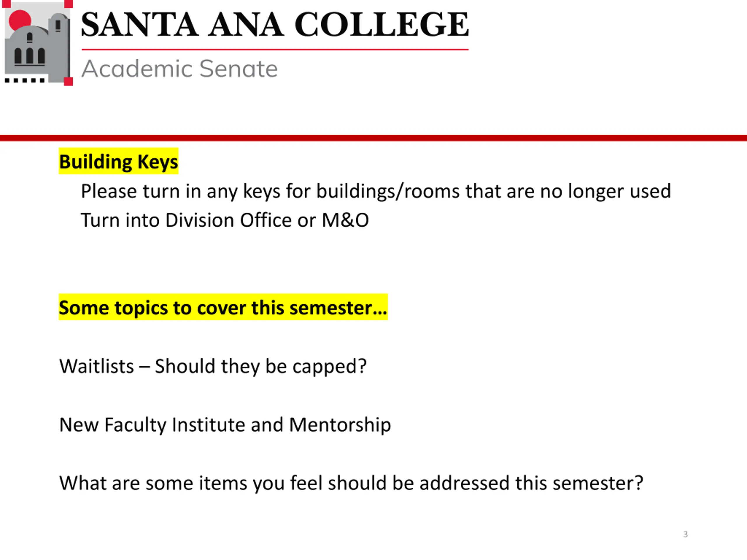This screenshot has width=747, height=560.
Task: Click the red square at the logo's top right corner
Action: pos(69,4)
